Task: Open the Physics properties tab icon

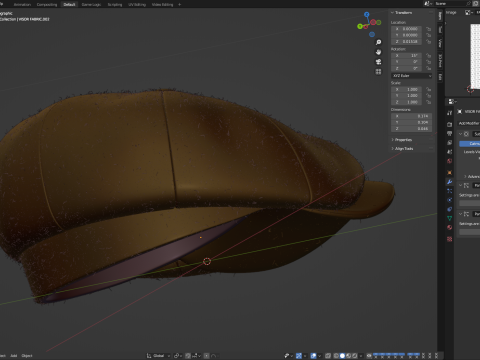Action: (450, 200)
